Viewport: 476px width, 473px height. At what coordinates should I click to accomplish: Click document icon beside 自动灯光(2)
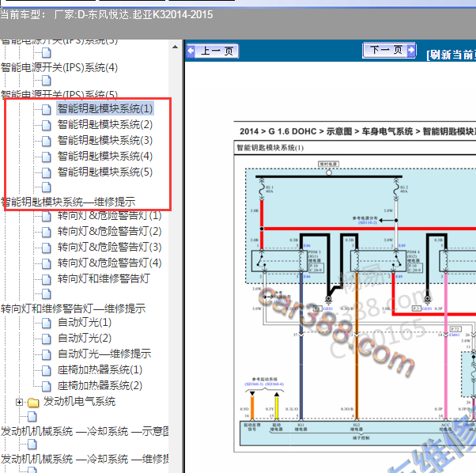click(46, 339)
